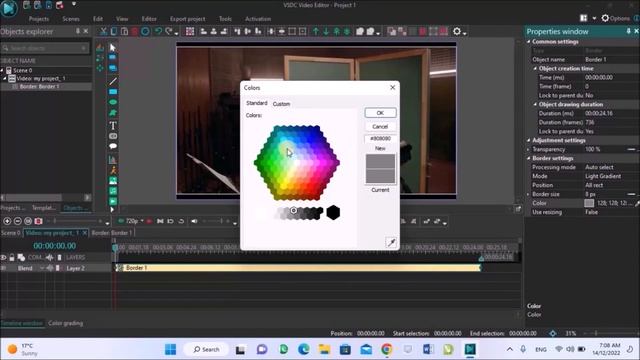Click the eyedropper beside Color property
This screenshot has height=360, width=640.
click(x=637, y=203)
